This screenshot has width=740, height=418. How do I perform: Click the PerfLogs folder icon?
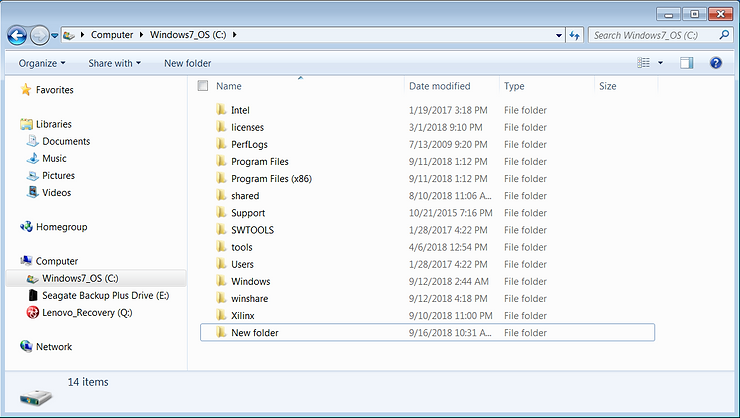coord(221,144)
